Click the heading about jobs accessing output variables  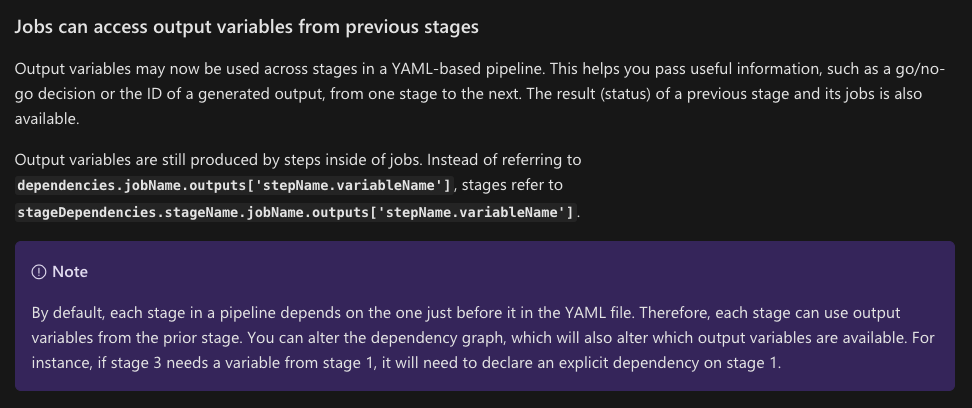pos(247,27)
